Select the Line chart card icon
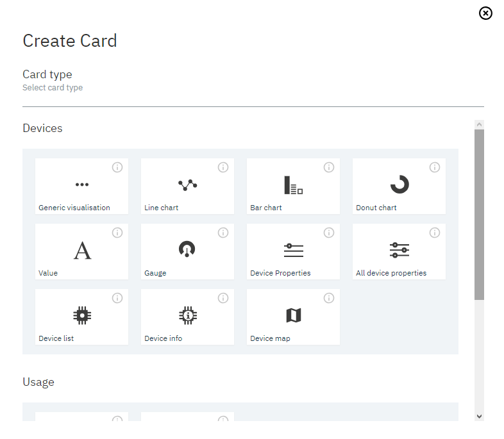This screenshot has width=504, height=439. pyautogui.click(x=188, y=185)
